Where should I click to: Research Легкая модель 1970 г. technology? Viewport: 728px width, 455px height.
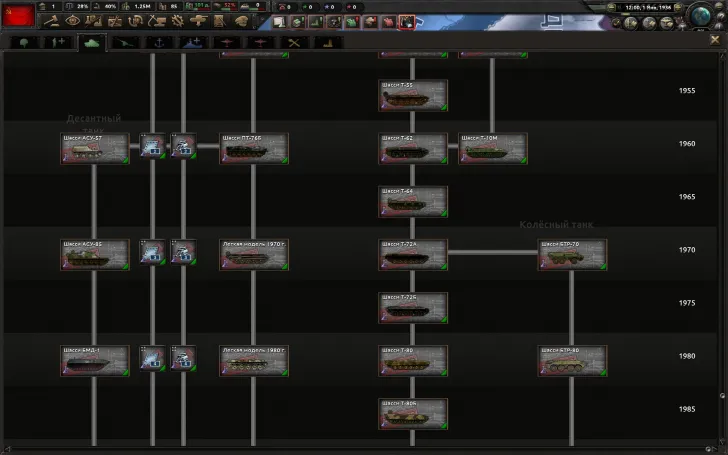pyautogui.click(x=254, y=254)
